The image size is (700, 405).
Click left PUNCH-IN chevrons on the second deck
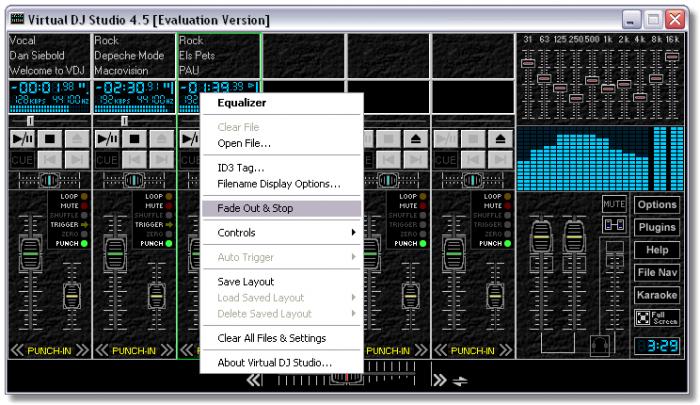tap(101, 350)
